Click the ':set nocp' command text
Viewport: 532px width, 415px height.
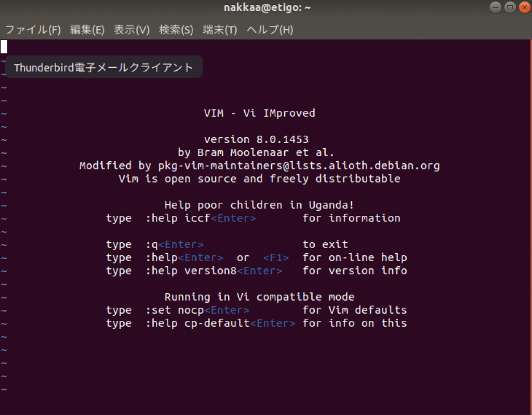pyautogui.click(x=174, y=310)
